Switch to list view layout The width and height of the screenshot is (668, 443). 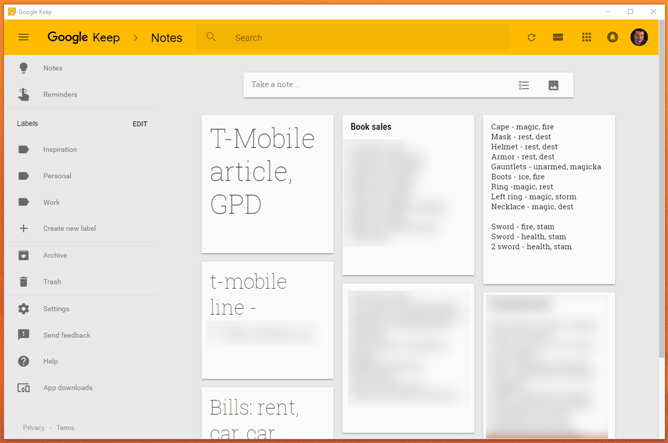558,38
